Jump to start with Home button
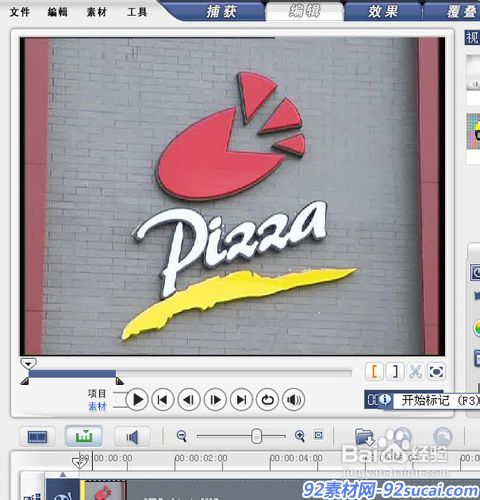 [x=163, y=399]
